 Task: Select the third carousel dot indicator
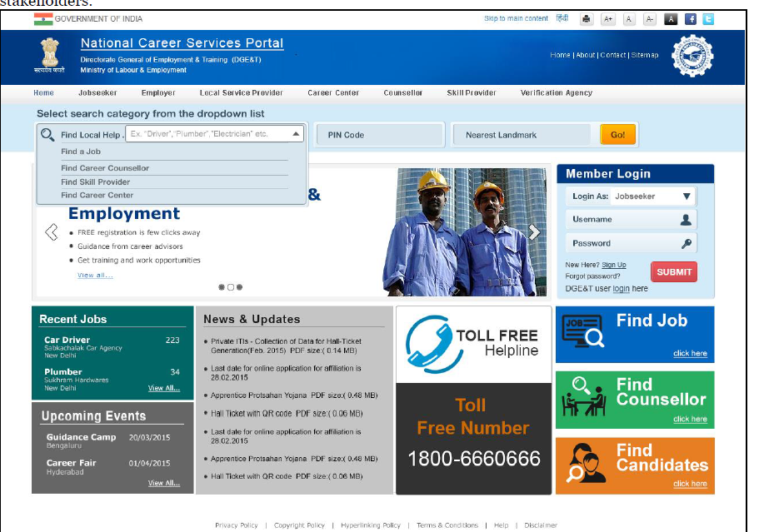click(239, 286)
